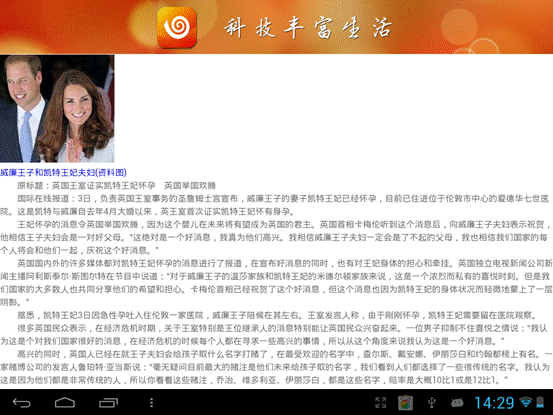Open the recent apps overview icon

(x=108, y=403)
